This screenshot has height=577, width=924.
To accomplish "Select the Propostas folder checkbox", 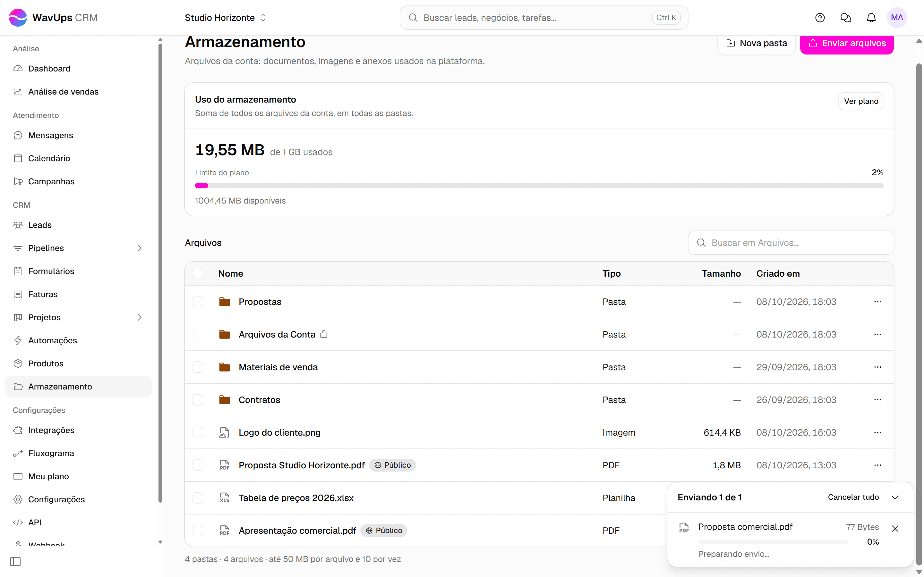I will coord(197,302).
